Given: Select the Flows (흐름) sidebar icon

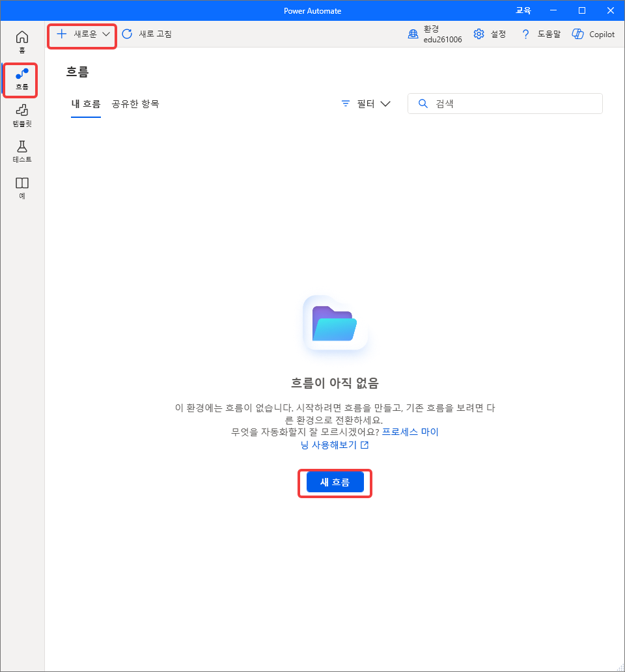Looking at the screenshot, I should point(22,79).
